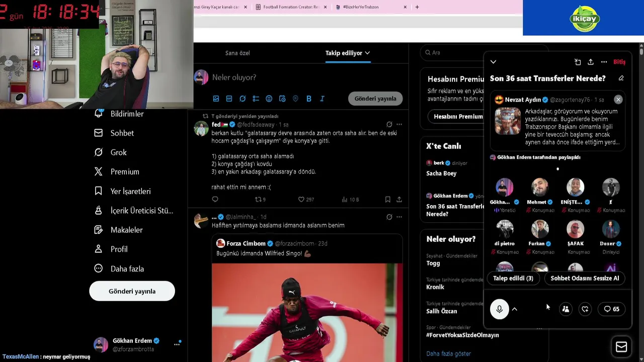Pop out the Space window
This screenshot has height=362, width=644.
tap(578, 62)
